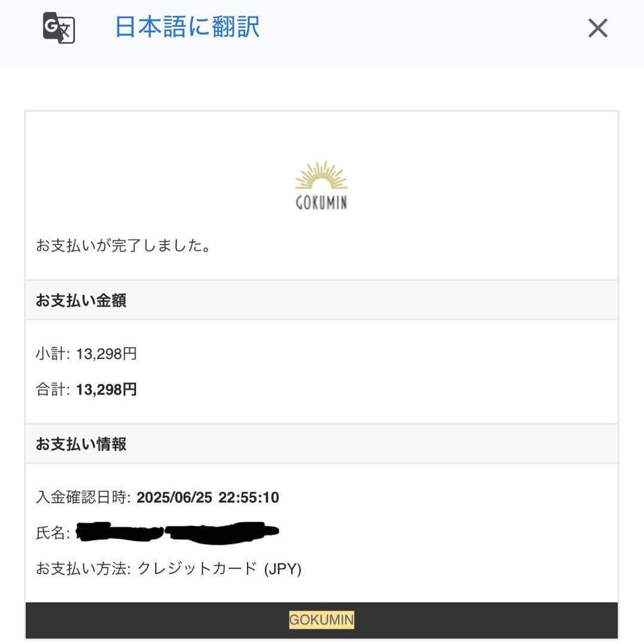The width and height of the screenshot is (644, 644).
Task: Click the 氏名 label
Action: 52,533
